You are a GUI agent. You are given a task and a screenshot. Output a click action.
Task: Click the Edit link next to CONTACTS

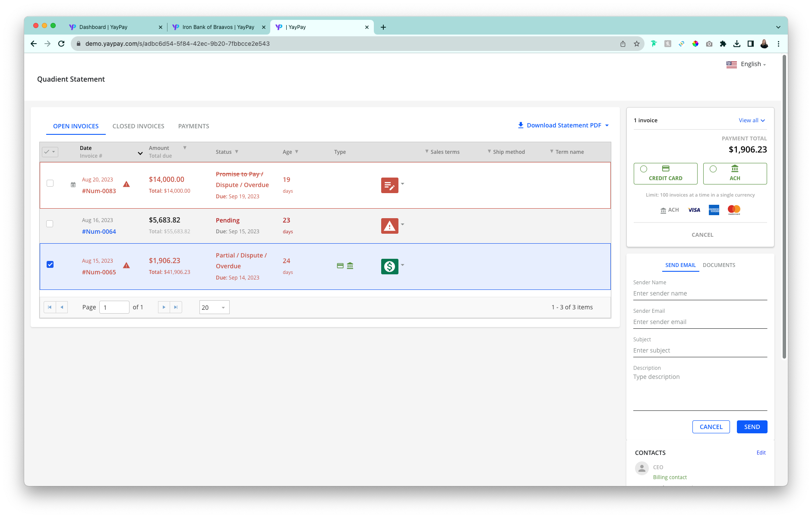761,452
